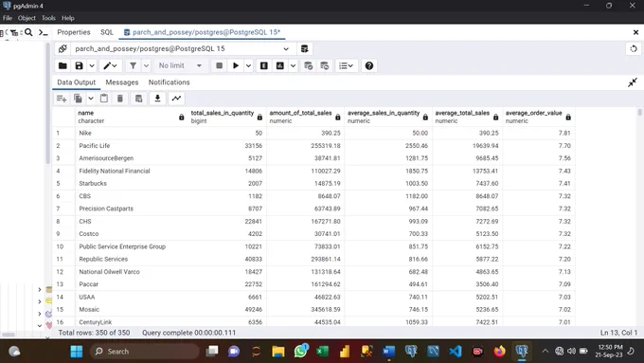The image size is (644, 363).
Task: Click the results vertical scrollbar
Action: click(x=639, y=113)
